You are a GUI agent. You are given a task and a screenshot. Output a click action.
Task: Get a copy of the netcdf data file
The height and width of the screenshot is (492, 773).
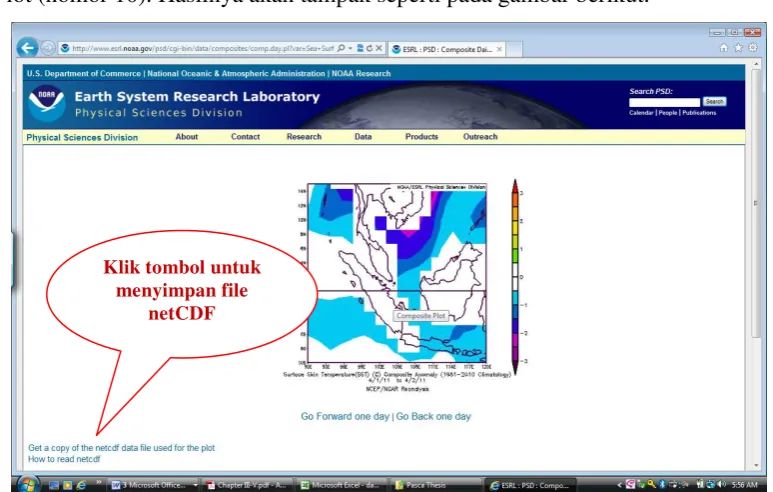(x=121, y=448)
